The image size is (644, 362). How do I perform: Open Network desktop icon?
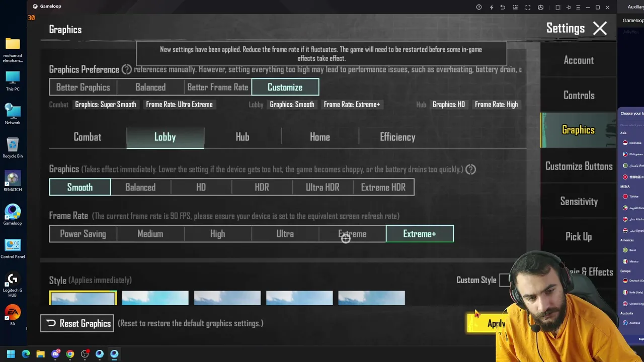[13, 114]
